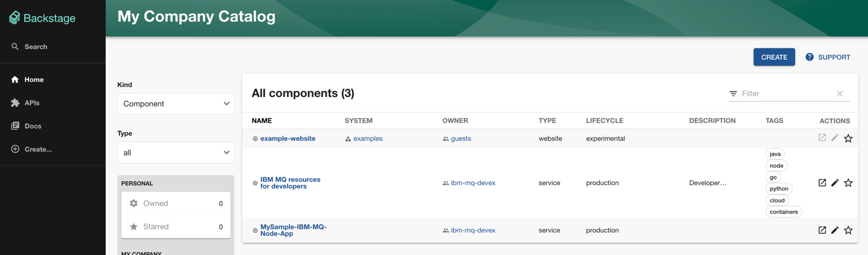Sort table by Name column header
Image resolution: width=868 pixels, height=255 pixels.
262,121
